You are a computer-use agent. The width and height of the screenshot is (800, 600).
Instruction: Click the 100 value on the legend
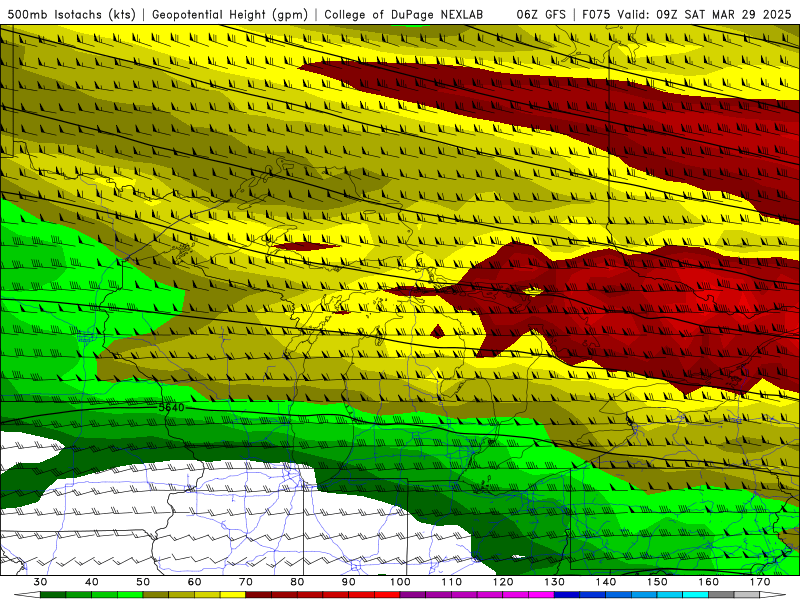[400, 582]
